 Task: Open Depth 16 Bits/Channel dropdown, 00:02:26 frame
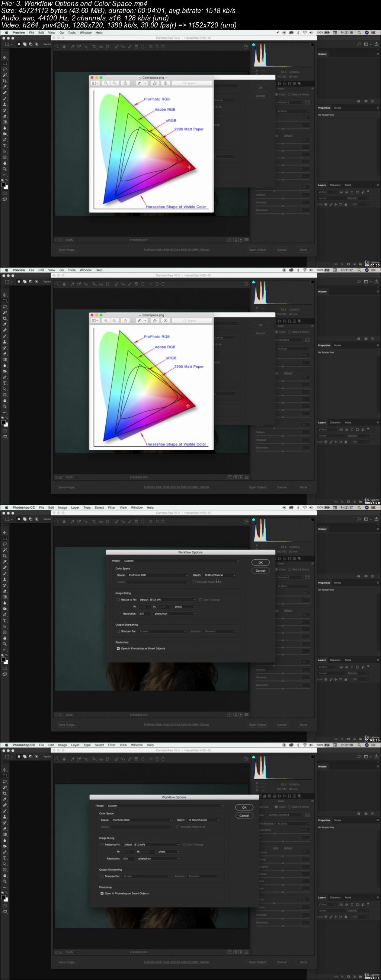pyautogui.click(x=219, y=575)
